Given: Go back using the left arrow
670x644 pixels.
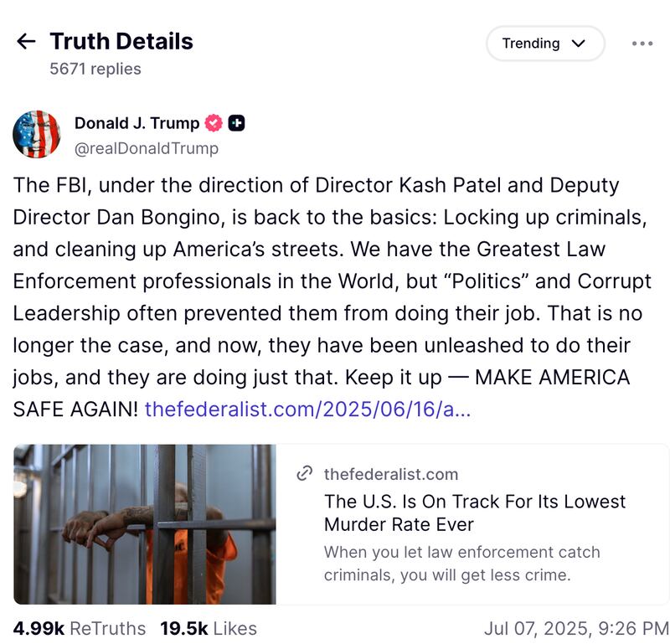Looking at the screenshot, I should (26, 42).
